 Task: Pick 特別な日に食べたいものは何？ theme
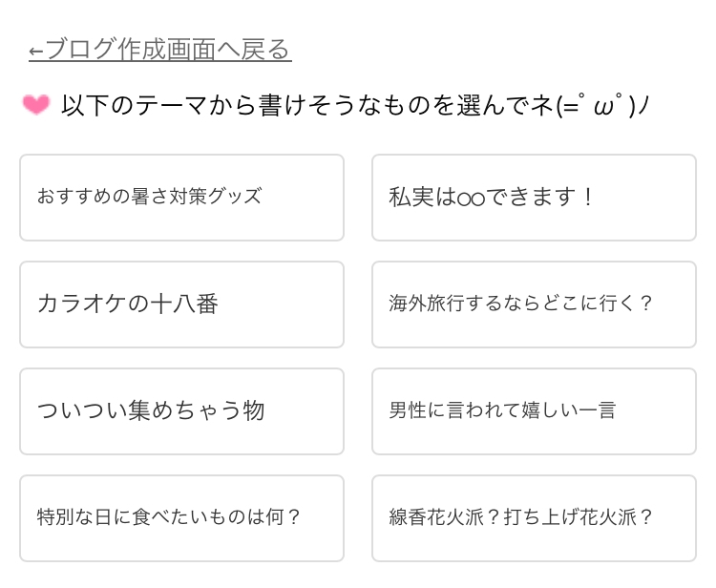pos(181,518)
